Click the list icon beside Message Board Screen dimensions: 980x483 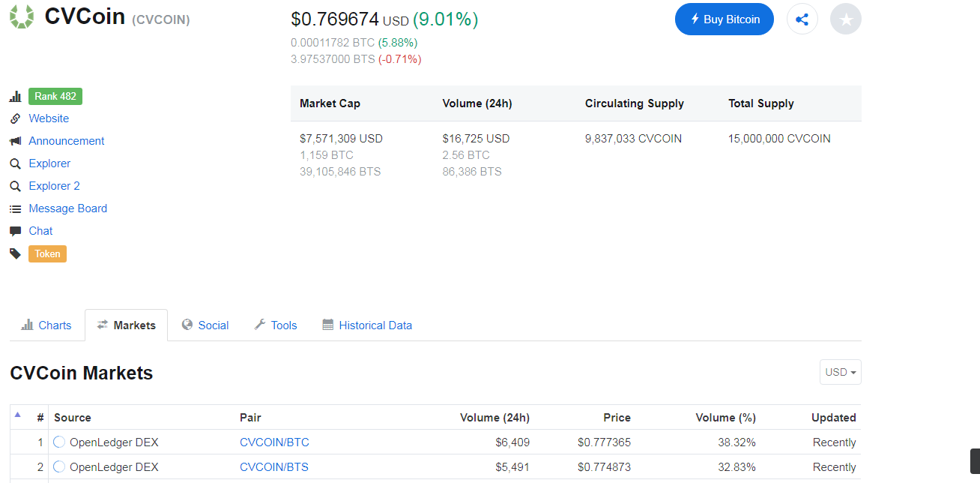click(15, 208)
